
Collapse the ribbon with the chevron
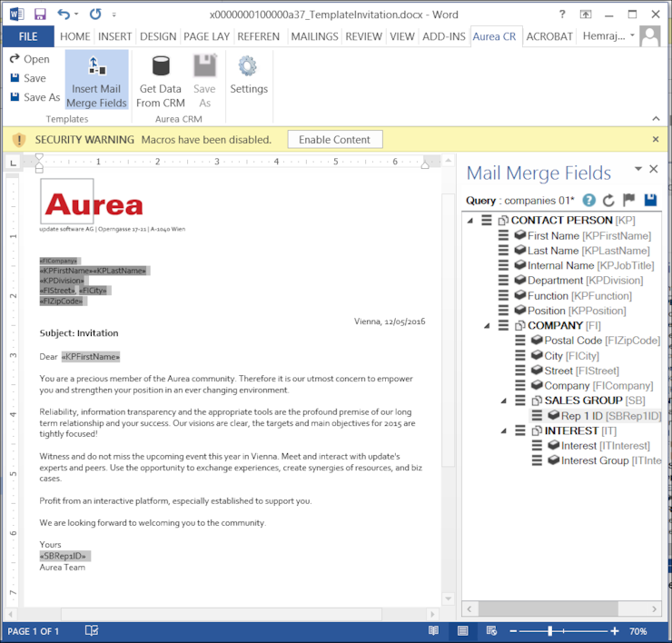tap(656, 118)
